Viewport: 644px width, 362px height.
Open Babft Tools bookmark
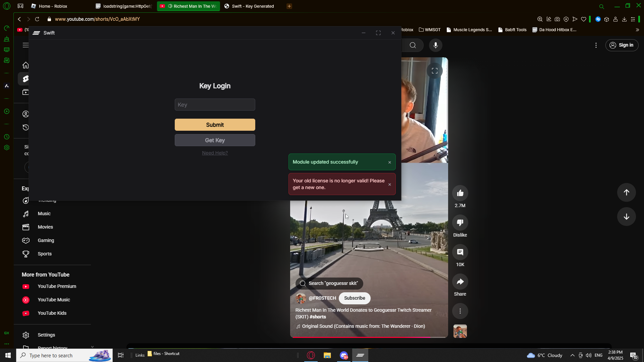pos(512,30)
